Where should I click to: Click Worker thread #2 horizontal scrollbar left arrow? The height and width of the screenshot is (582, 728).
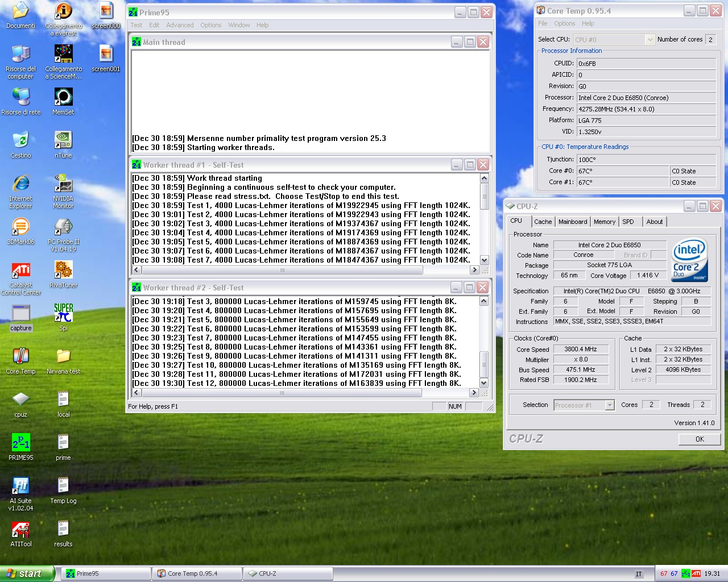[136, 393]
